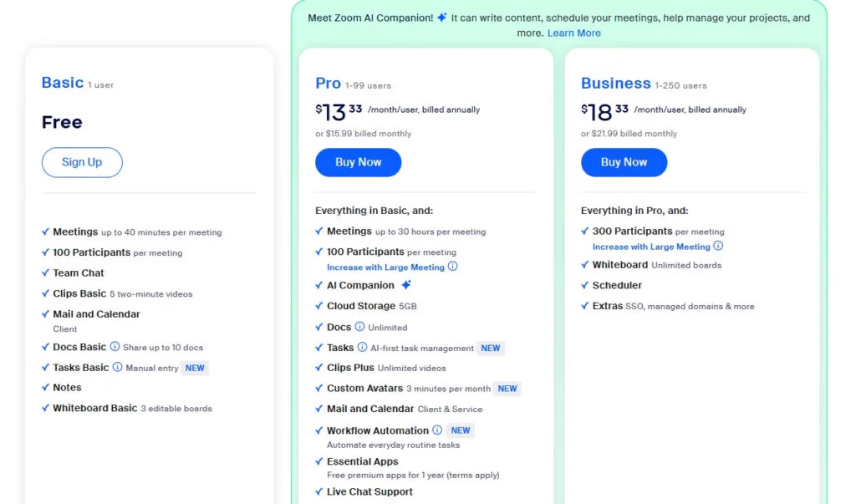Open Increase with Large Meeting link in Pro
This screenshot has height=504, width=856.
coord(385,267)
